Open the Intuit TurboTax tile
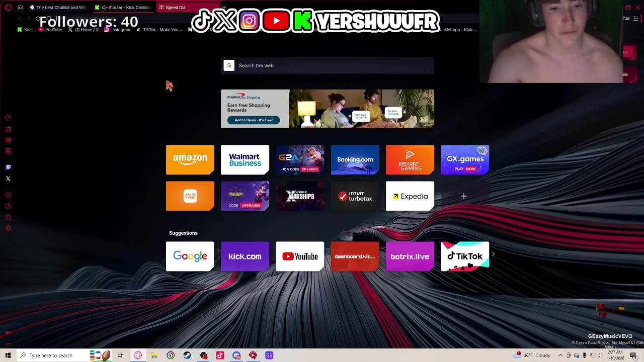Viewport: 644px width, 362px height. tap(355, 196)
